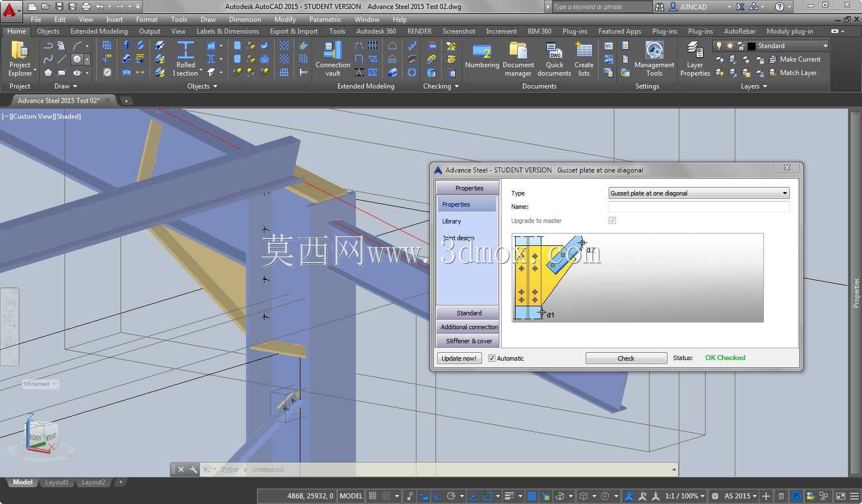The image size is (862, 504).
Task: Open the Connection vault
Action: (332, 59)
